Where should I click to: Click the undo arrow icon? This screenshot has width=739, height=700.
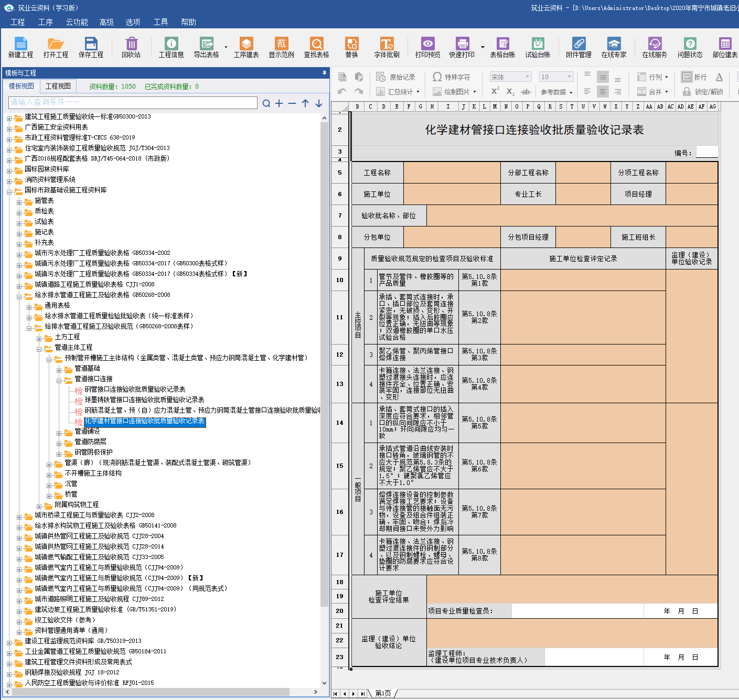click(x=342, y=91)
